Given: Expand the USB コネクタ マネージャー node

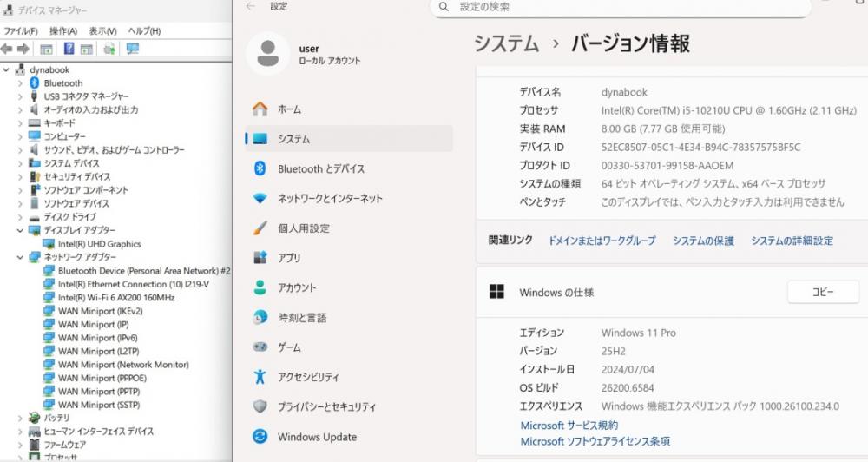Looking at the screenshot, I should pos(20,96).
